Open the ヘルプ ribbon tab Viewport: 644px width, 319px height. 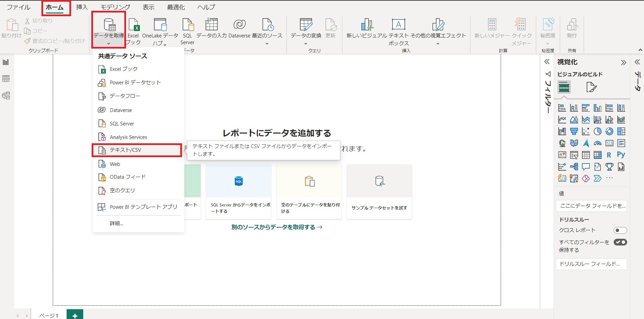point(206,7)
